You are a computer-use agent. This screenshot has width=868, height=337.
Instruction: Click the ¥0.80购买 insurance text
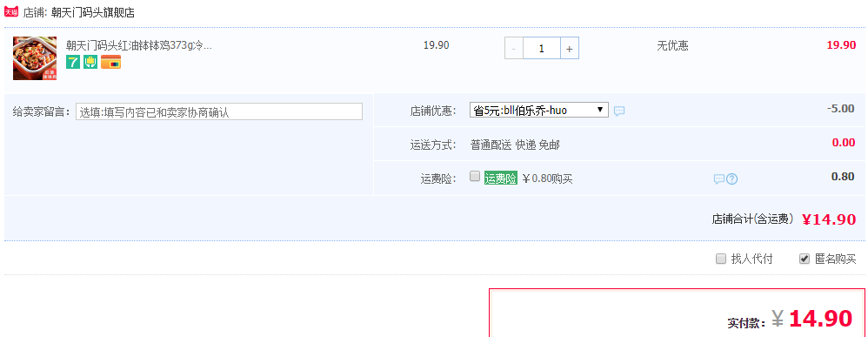[547, 179]
